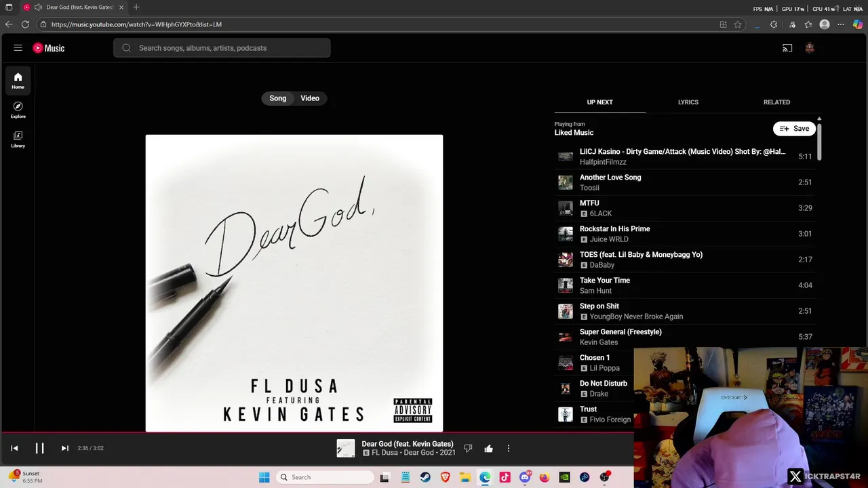Click the queue panel scrollbar
Viewport: 868px width, 488px height.
point(819,141)
